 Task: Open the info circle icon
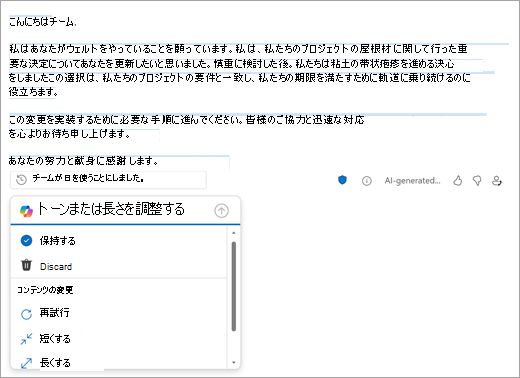coord(367,181)
